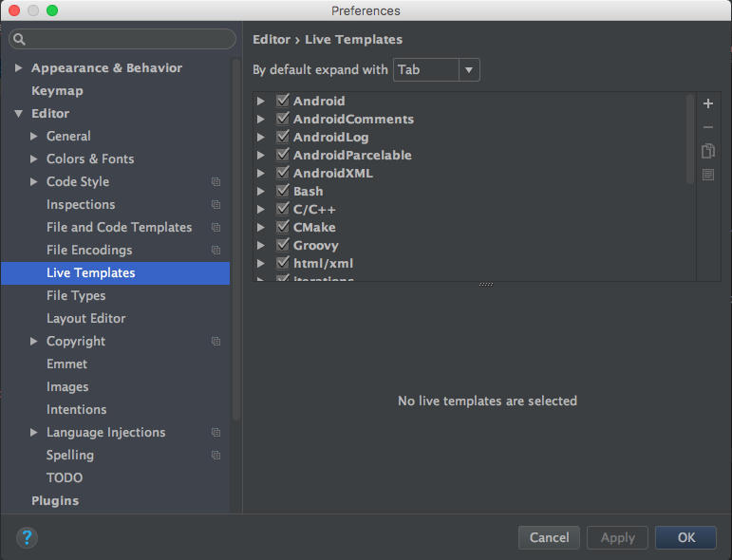Click project-level icon next to Spelling

coord(216,456)
